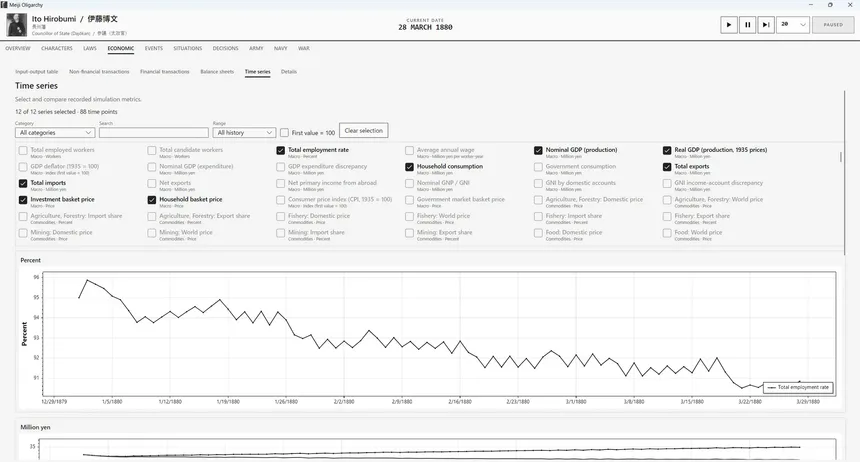860x462 pixels.
Task: Switch to the CHARACTERS tab
Action: [x=56, y=48]
